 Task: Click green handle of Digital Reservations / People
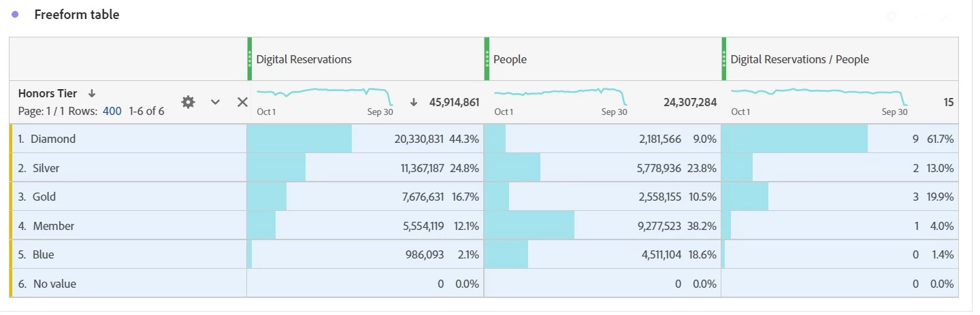click(x=723, y=59)
